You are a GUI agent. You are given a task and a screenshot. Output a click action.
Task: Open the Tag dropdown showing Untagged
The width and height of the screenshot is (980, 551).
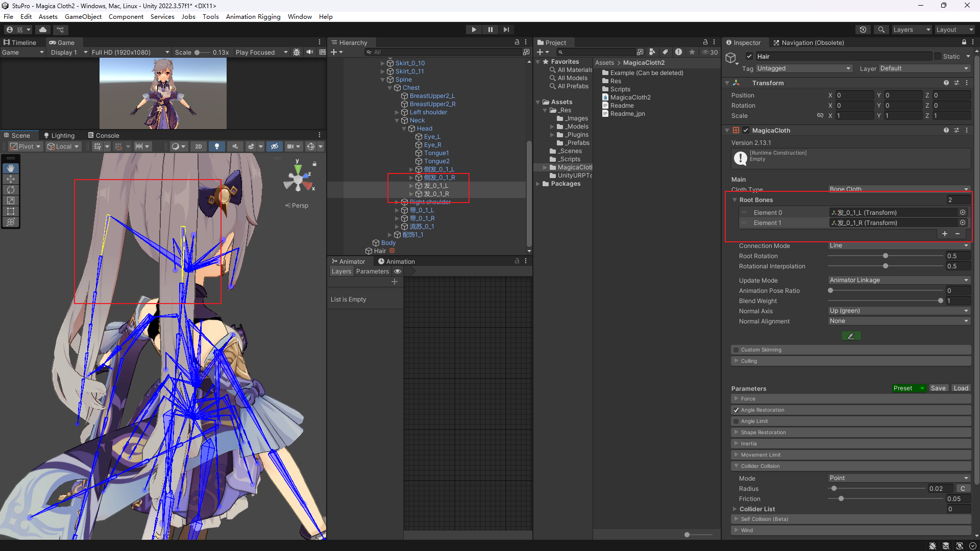(x=804, y=68)
